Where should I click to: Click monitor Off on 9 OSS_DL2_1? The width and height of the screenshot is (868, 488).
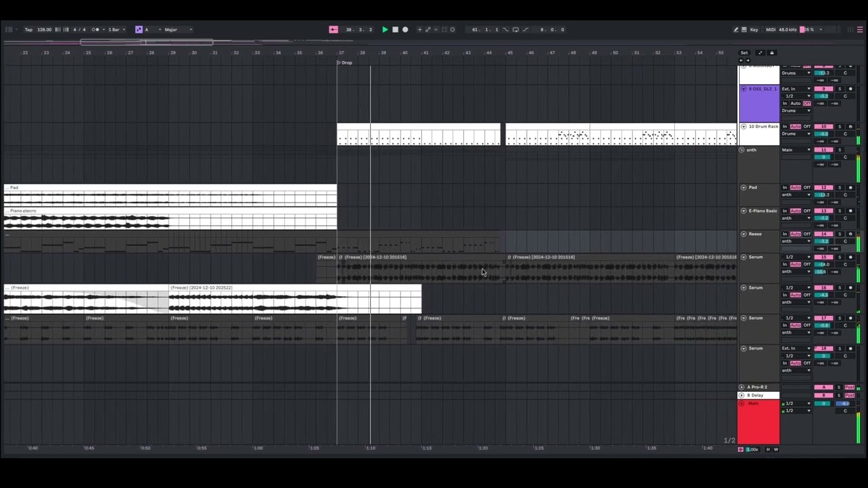[807, 104]
